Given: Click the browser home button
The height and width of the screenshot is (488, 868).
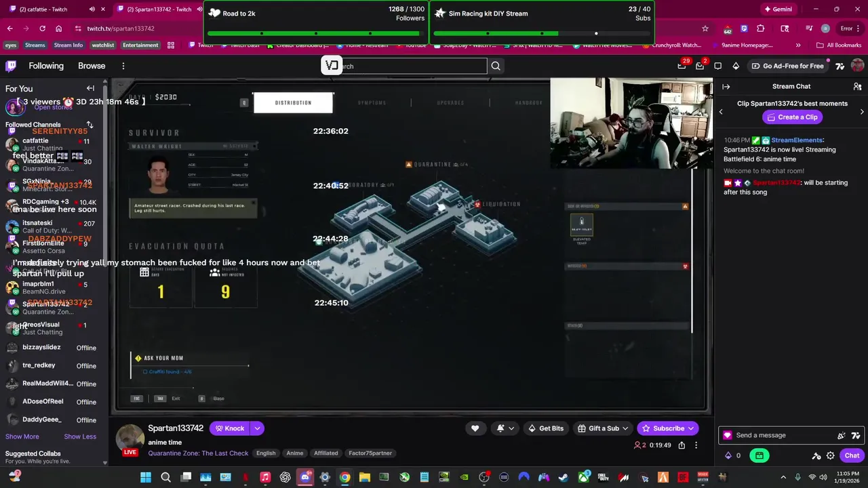Looking at the screenshot, I should pyautogui.click(x=58, y=28).
